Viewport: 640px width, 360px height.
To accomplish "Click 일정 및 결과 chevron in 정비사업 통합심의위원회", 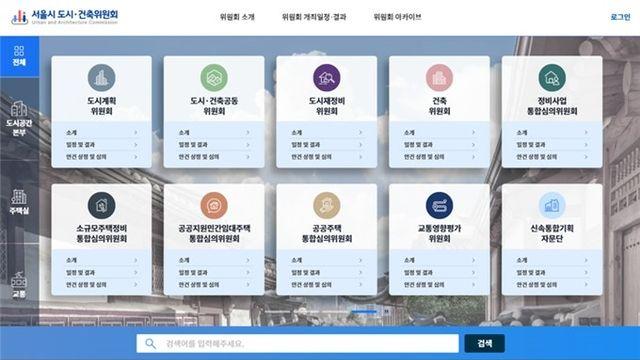I will point(586,145).
